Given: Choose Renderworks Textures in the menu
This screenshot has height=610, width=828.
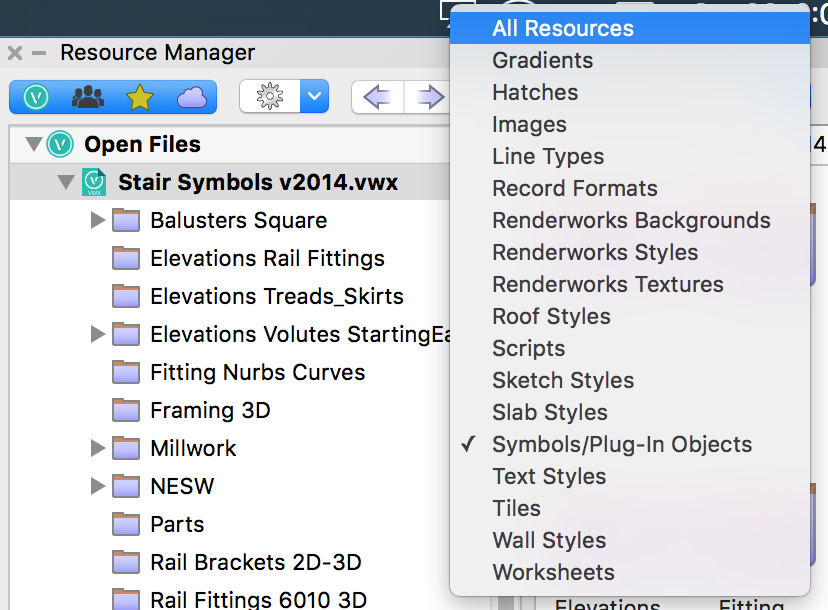Looking at the screenshot, I should coord(607,284).
